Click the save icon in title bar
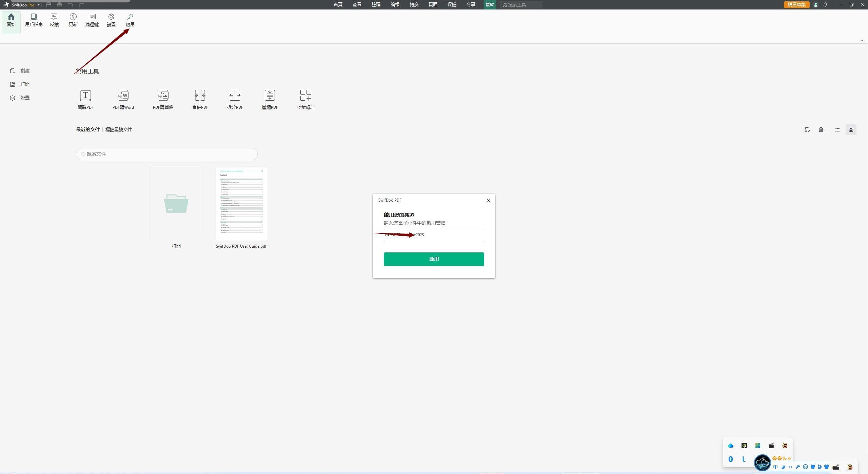 (x=49, y=5)
